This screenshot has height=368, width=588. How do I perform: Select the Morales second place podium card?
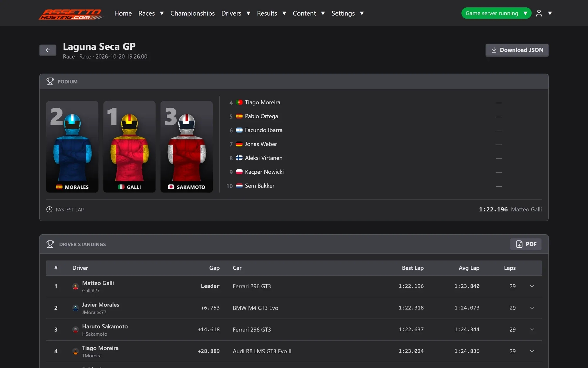click(72, 147)
